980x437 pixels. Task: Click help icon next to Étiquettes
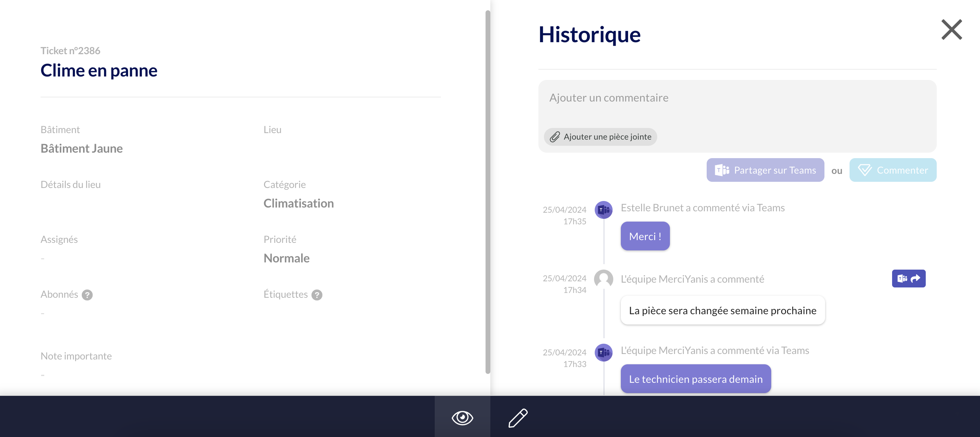tap(317, 295)
